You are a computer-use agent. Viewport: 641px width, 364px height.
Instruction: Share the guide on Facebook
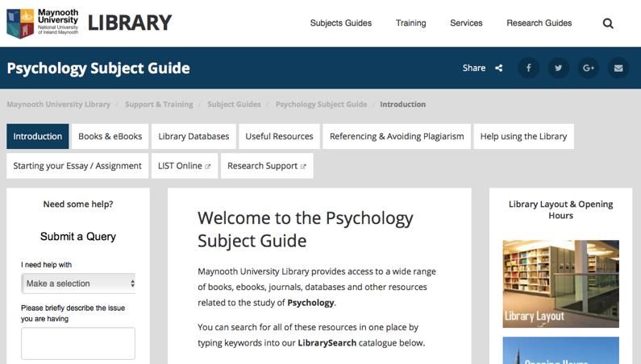(528, 68)
